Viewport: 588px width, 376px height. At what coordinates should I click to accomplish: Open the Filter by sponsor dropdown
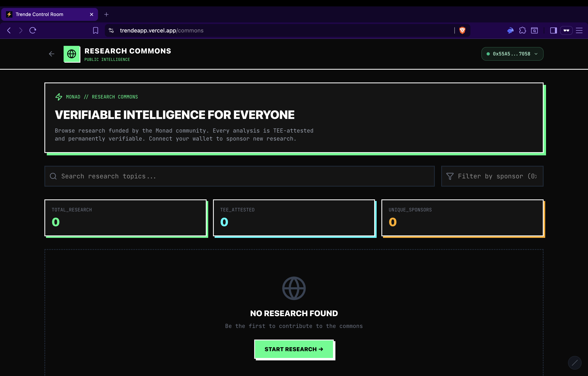(492, 176)
